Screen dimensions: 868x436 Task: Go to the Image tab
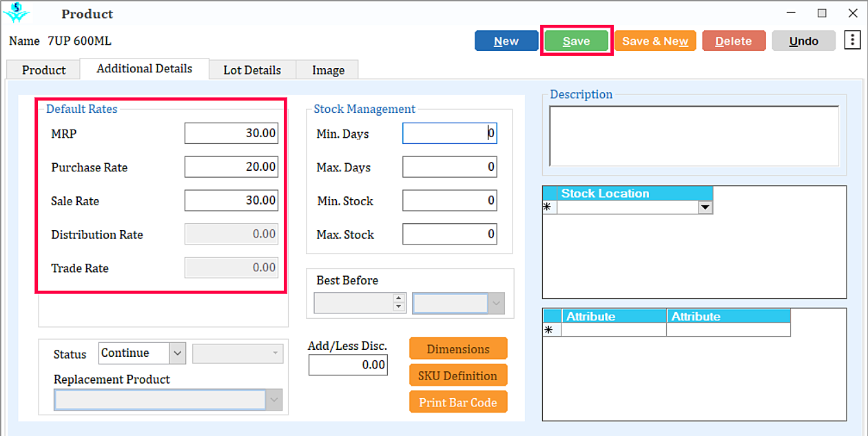click(328, 70)
